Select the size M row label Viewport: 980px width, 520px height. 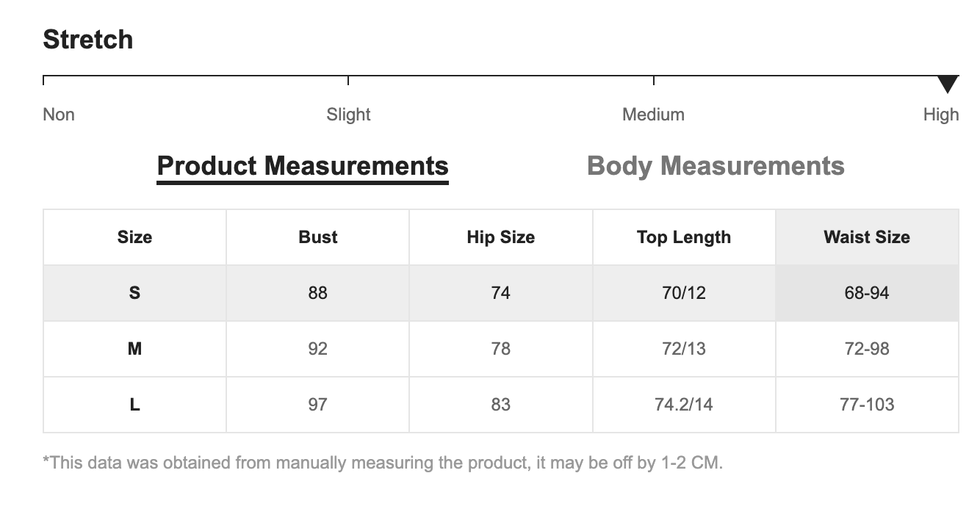click(134, 349)
